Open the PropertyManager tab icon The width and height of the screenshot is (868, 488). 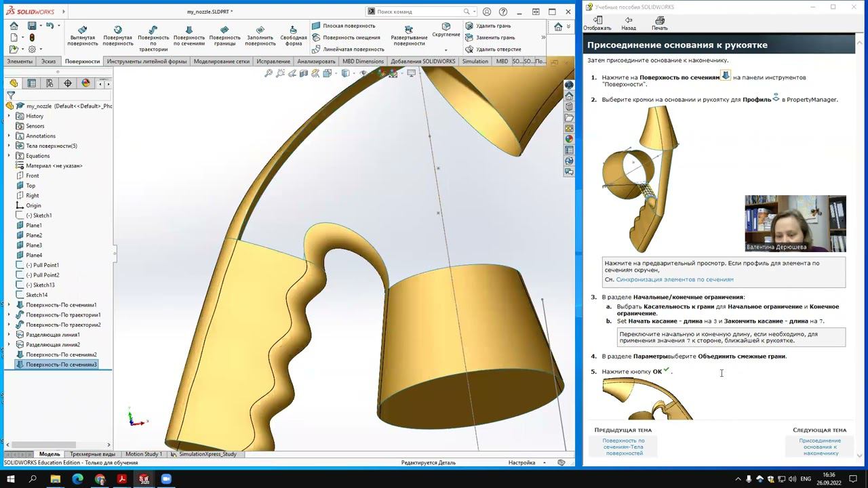pos(31,83)
